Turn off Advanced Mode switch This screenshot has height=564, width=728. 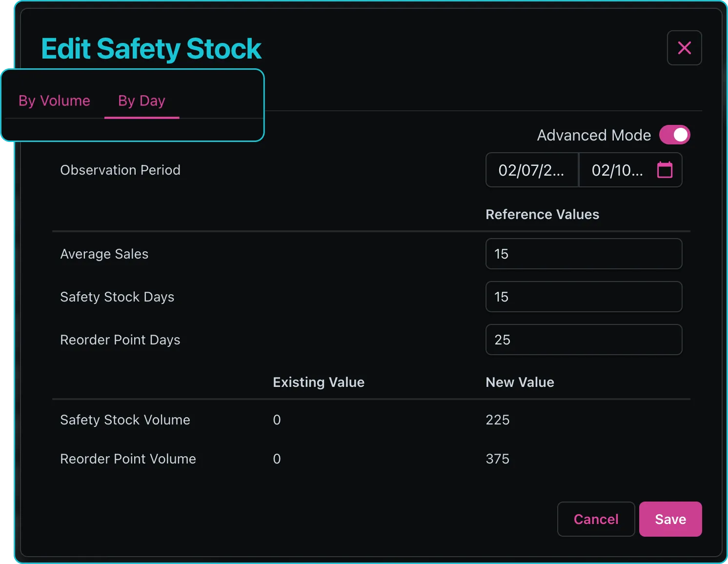tap(674, 135)
